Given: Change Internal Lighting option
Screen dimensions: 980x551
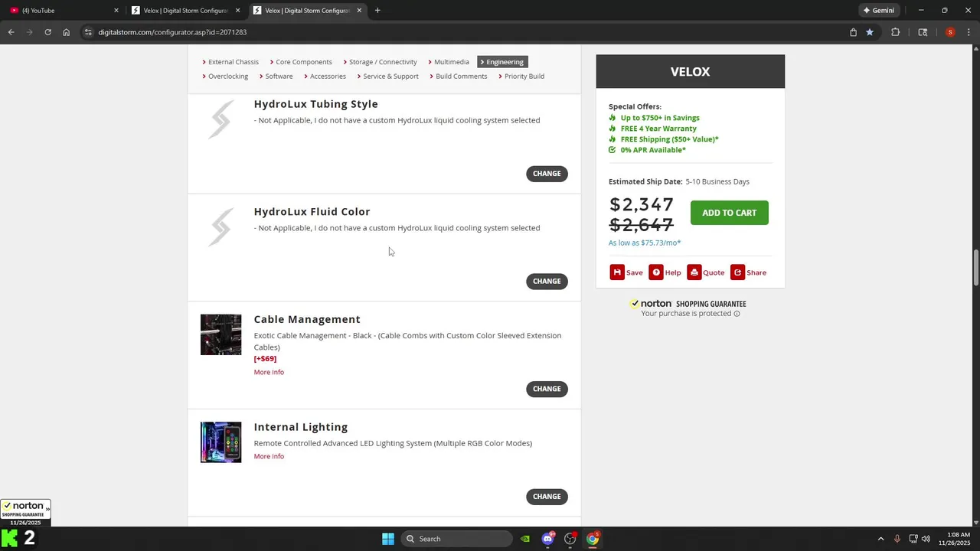Looking at the screenshot, I should click(547, 497).
